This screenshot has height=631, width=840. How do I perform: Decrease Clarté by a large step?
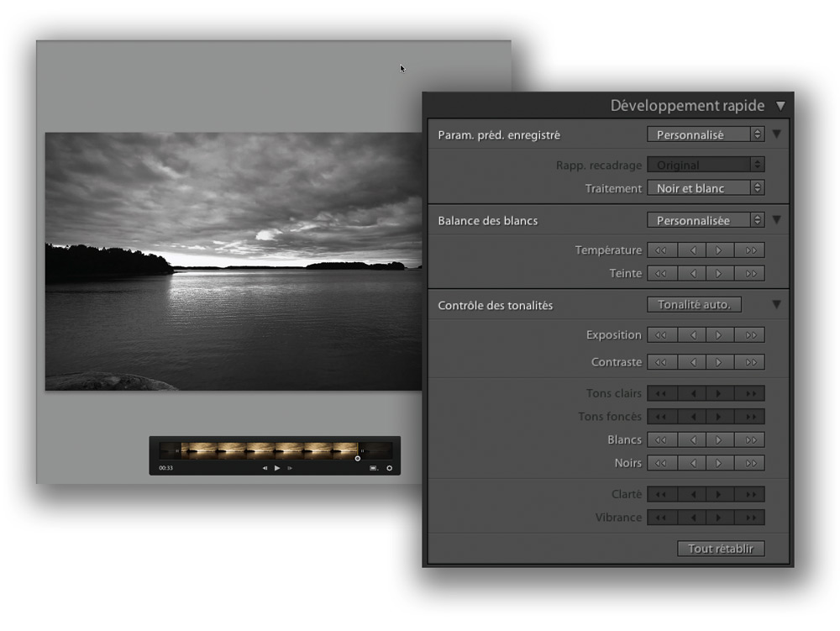click(662, 494)
